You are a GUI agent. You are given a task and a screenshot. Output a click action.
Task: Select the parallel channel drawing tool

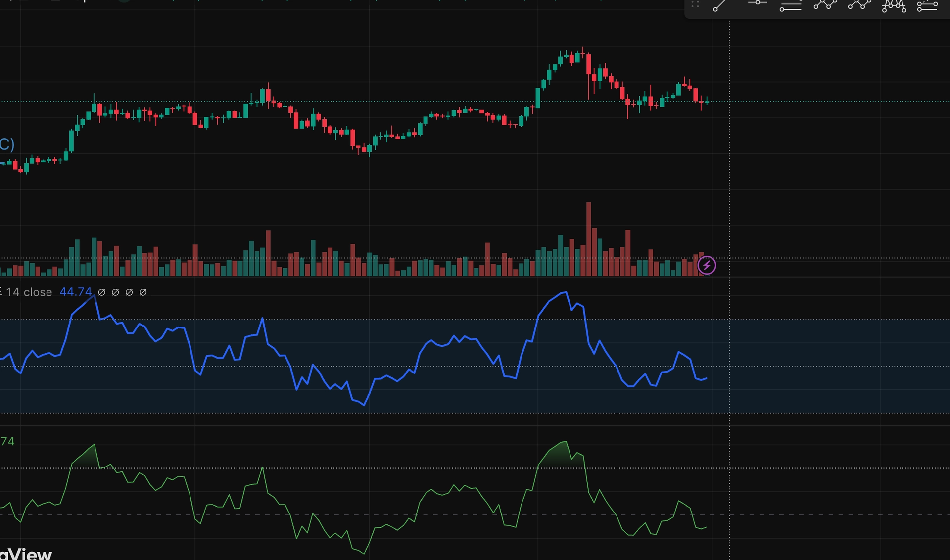[790, 6]
